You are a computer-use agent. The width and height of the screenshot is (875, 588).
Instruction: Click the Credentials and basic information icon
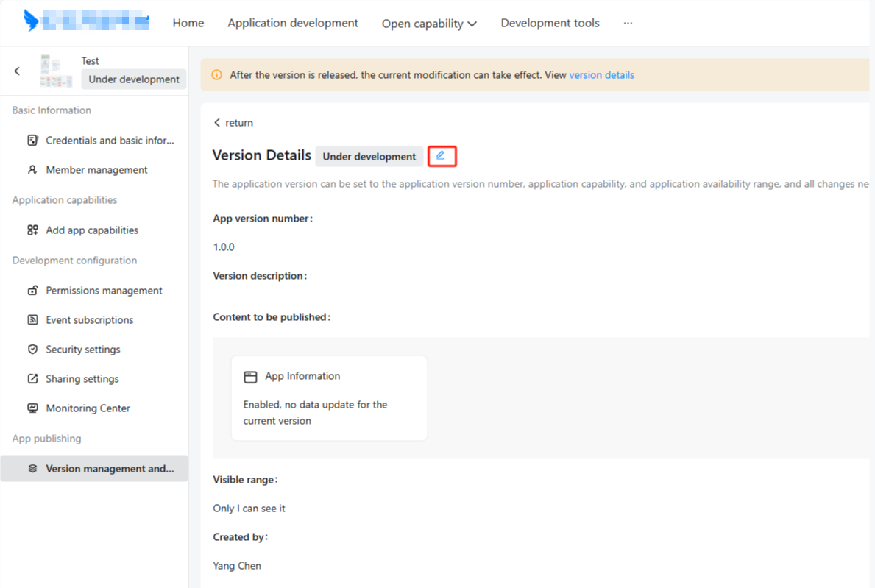coord(32,141)
